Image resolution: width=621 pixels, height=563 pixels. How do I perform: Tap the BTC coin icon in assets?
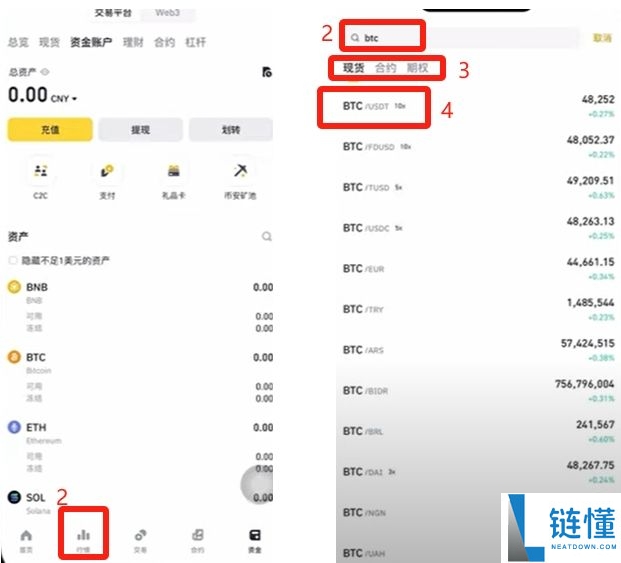pyautogui.click(x=14, y=357)
